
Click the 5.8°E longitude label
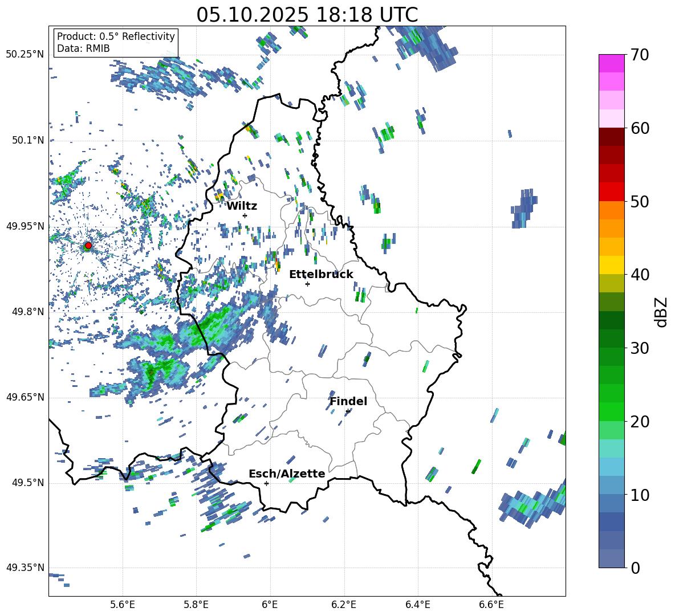click(196, 605)
